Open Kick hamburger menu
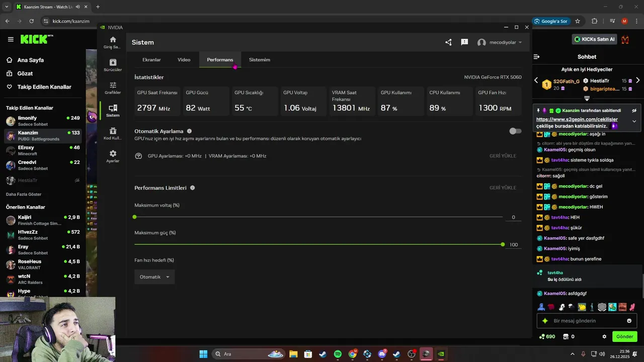Image resolution: width=644 pixels, height=362 pixels. click(11, 39)
